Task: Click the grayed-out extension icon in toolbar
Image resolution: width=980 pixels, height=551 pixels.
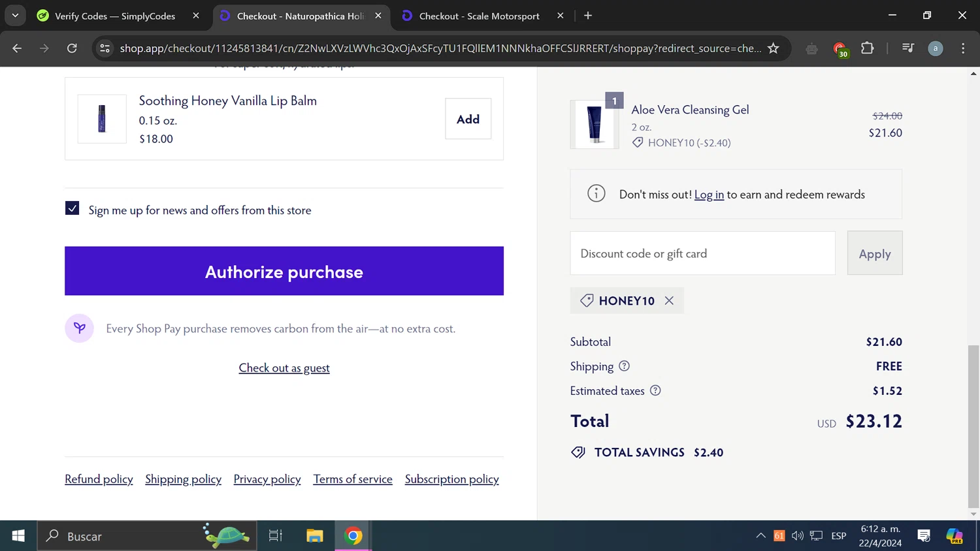Action: pos(811,48)
